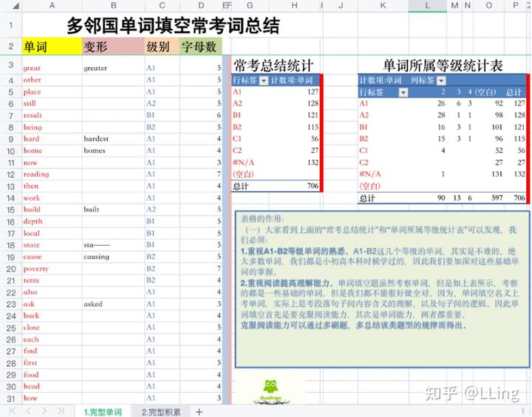532x417 pixels.
Task: Select the value 127 for A1 in 常考总结统计
Action: click(294, 92)
